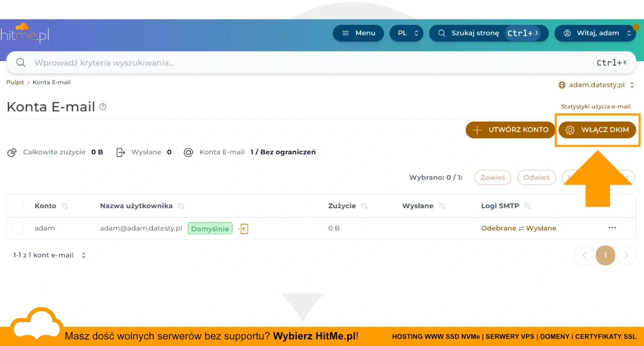Sort table by Wysłane column
Screen dimensions: 644x346
(423, 206)
